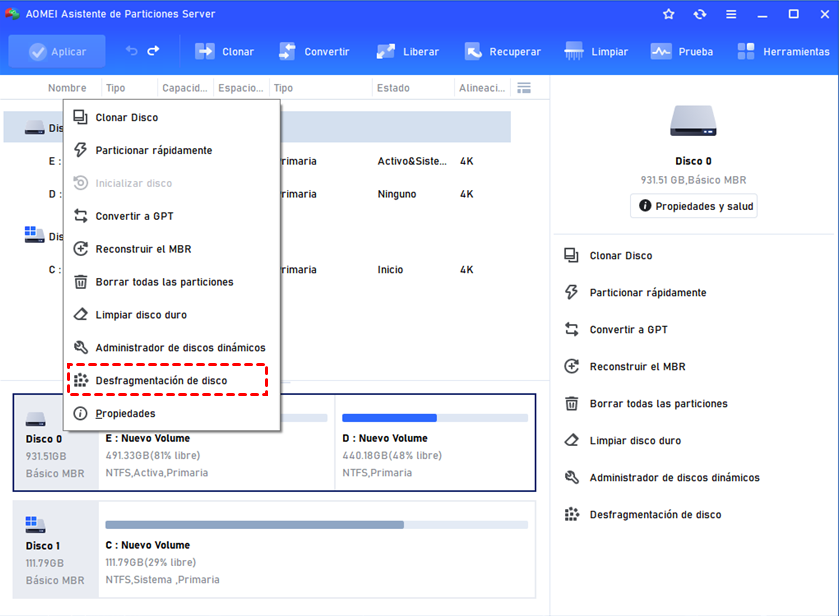
Task: Click the Ninguno status cell of D:
Action: [x=396, y=194]
